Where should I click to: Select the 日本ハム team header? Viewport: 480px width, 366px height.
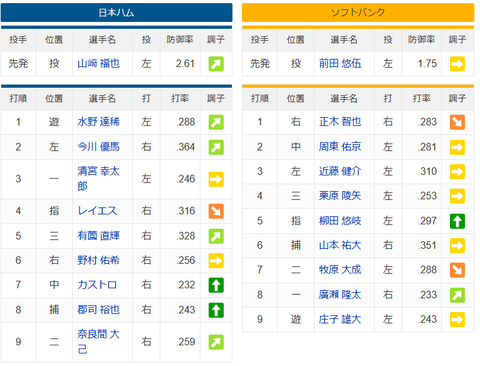click(116, 12)
